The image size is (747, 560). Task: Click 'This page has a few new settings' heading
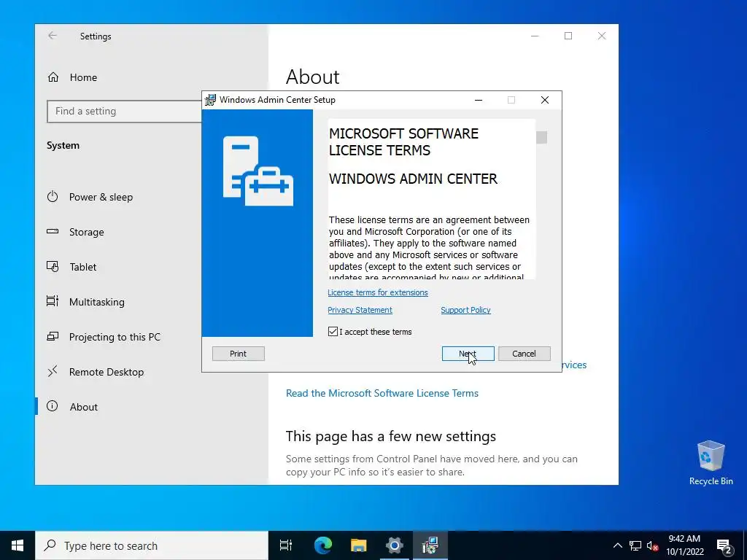point(391,437)
